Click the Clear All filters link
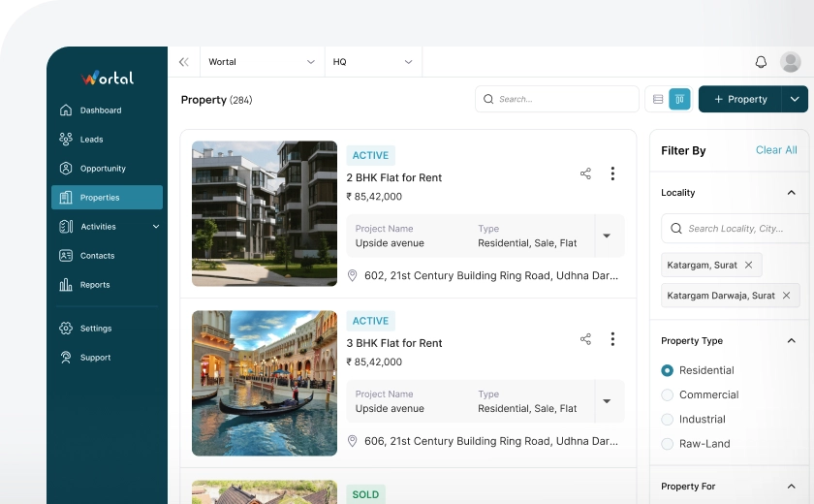The height and width of the screenshot is (504, 814). tap(776, 150)
